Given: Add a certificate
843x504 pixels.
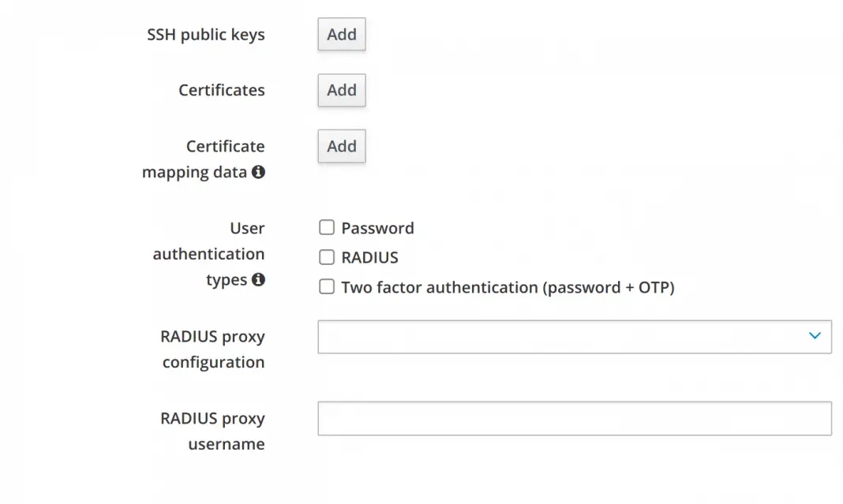Looking at the screenshot, I should 341,90.
